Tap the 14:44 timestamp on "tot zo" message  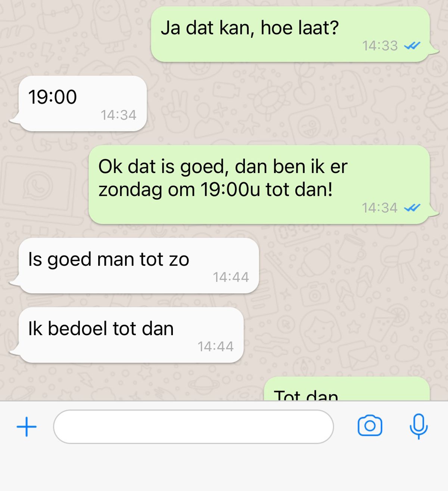click(231, 277)
